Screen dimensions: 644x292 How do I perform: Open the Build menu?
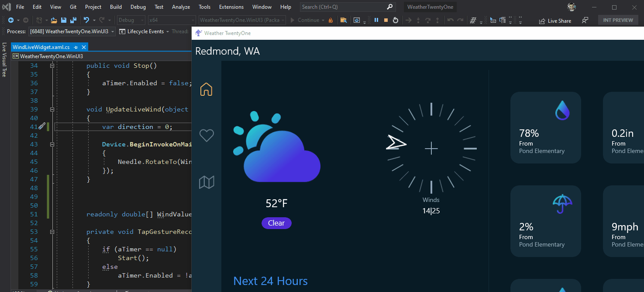[116, 7]
